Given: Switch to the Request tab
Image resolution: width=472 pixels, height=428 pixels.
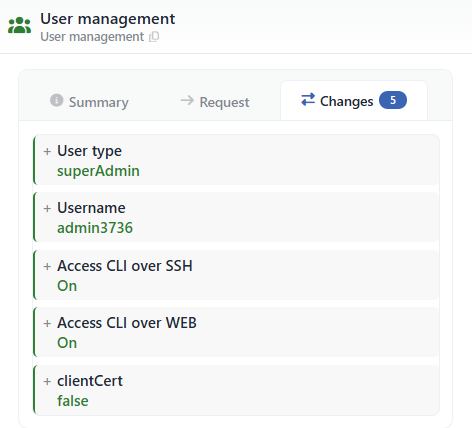Looking at the screenshot, I should (215, 102).
